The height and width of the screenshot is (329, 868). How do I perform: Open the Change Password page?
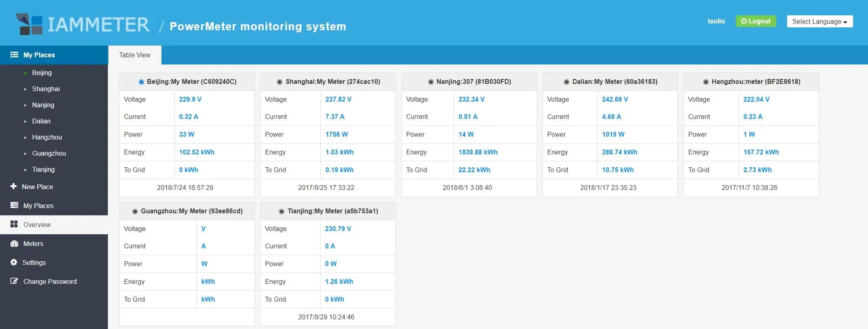[54, 282]
